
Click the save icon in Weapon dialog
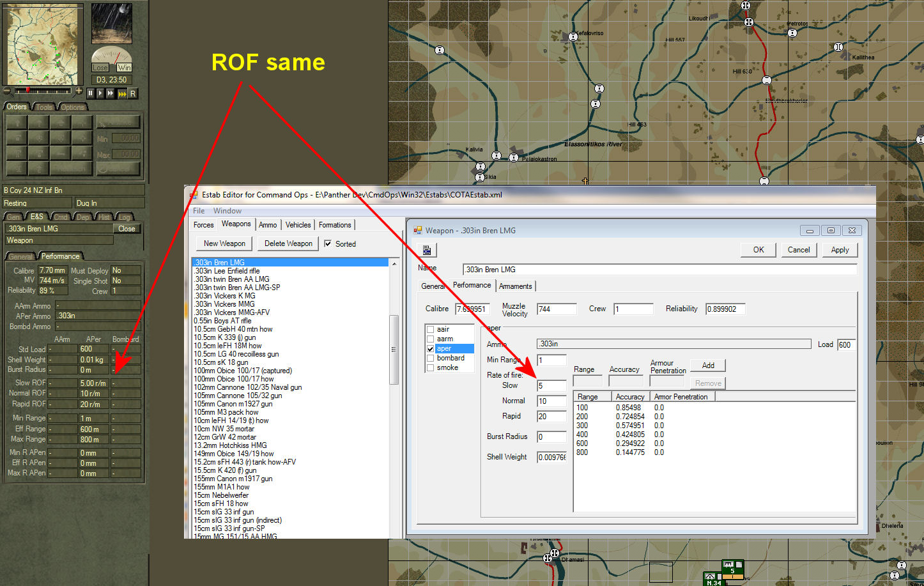click(x=427, y=250)
